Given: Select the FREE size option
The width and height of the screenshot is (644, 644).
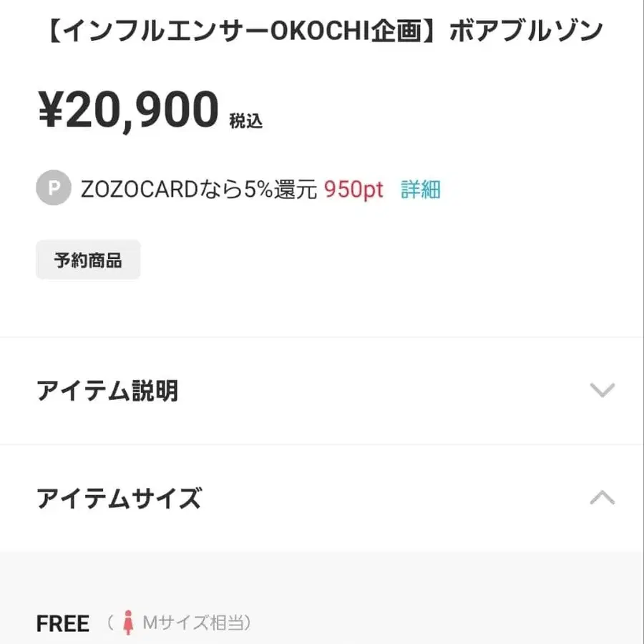Looking at the screenshot, I should (x=63, y=623).
